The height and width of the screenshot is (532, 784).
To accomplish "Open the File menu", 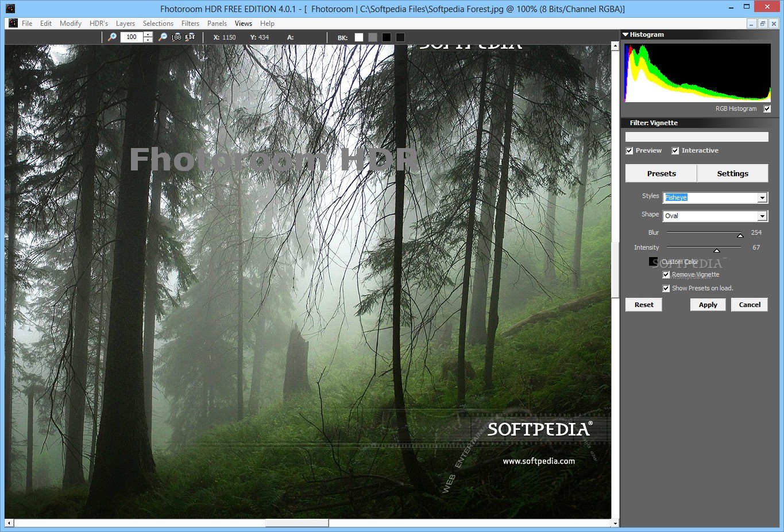I will 27,24.
